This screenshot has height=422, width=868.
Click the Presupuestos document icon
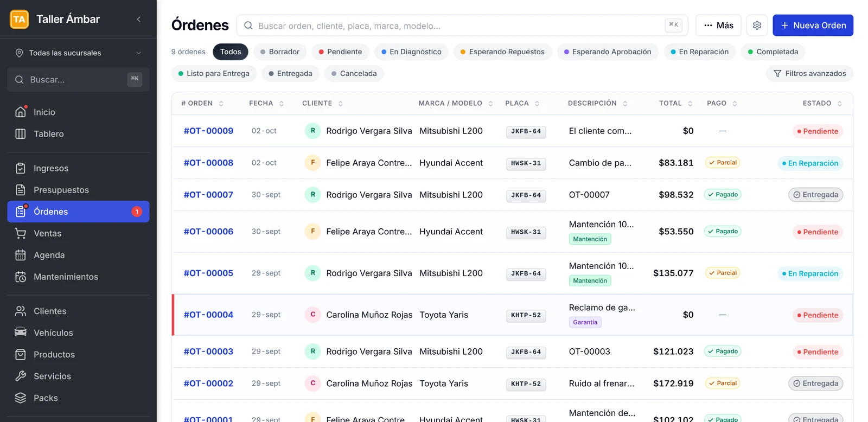(x=21, y=190)
